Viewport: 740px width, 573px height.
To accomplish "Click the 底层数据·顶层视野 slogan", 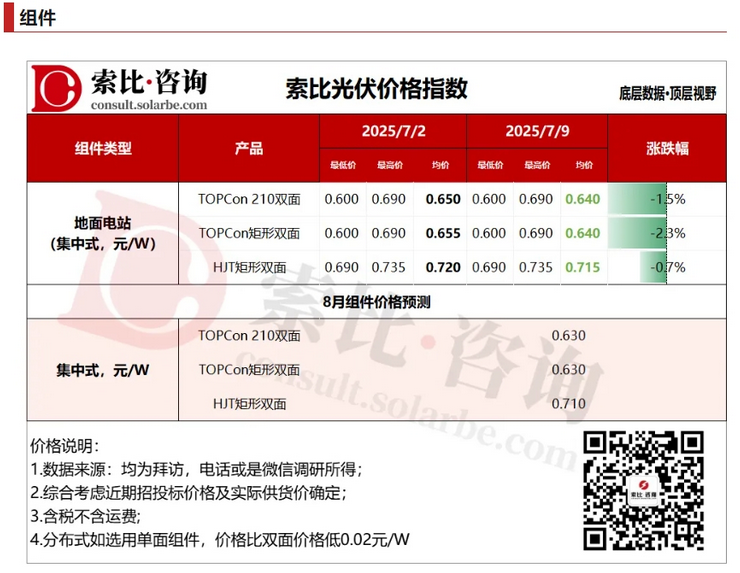I will [667, 93].
